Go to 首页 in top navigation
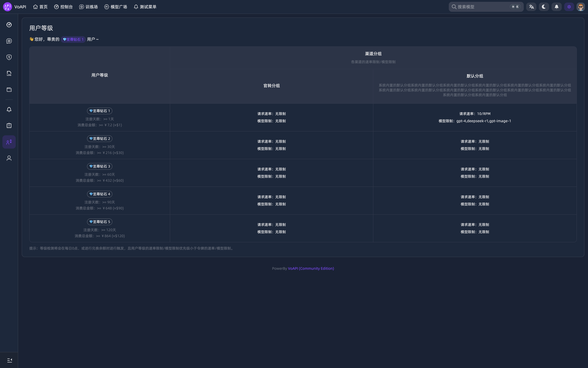The image size is (588, 368). click(x=40, y=7)
